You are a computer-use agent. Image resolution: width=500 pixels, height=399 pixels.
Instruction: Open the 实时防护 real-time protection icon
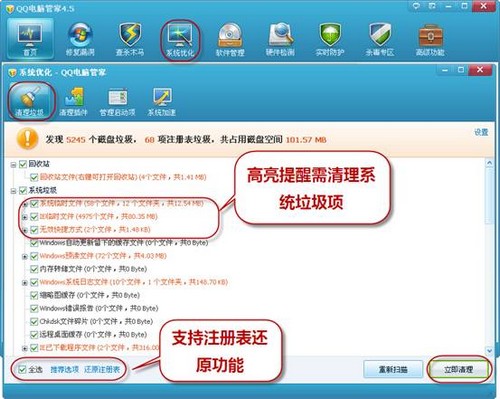[330, 39]
